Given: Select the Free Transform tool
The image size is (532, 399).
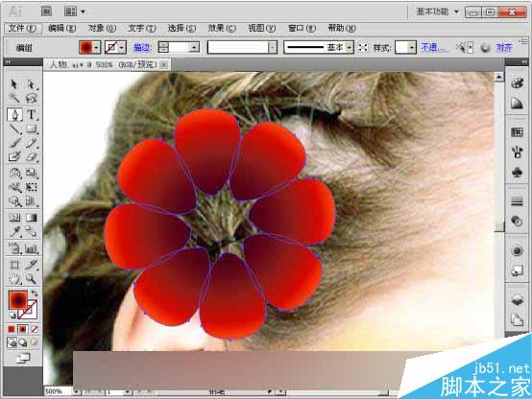Looking at the screenshot, I should coord(31,187).
